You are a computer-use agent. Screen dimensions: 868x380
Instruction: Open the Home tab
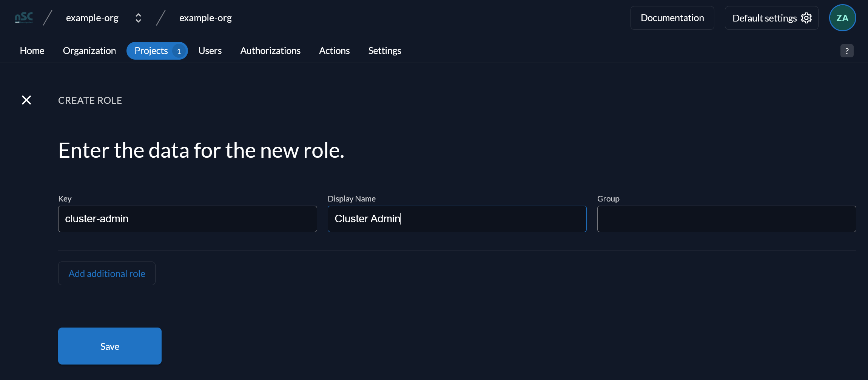pos(32,51)
